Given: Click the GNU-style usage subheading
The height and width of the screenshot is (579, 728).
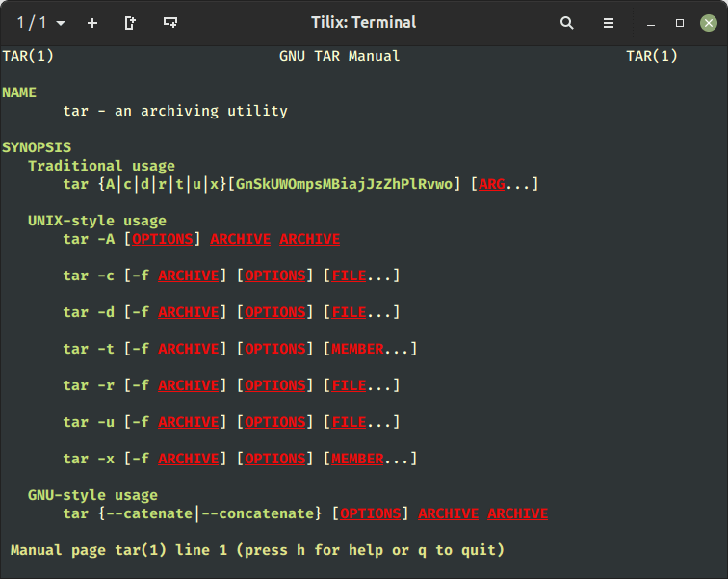Looking at the screenshot, I should [92, 495].
